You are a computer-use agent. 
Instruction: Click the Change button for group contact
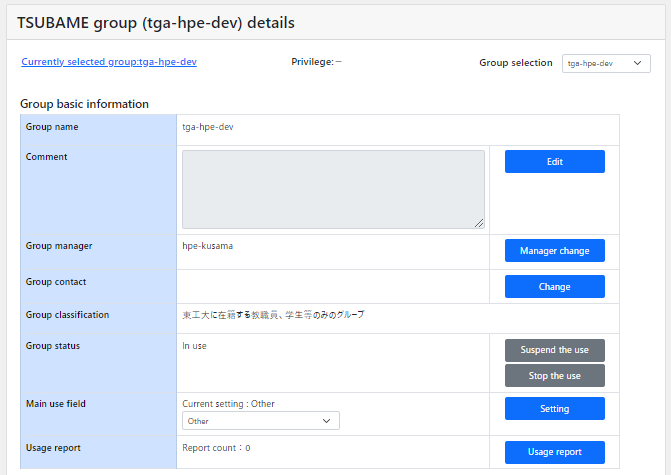(555, 286)
